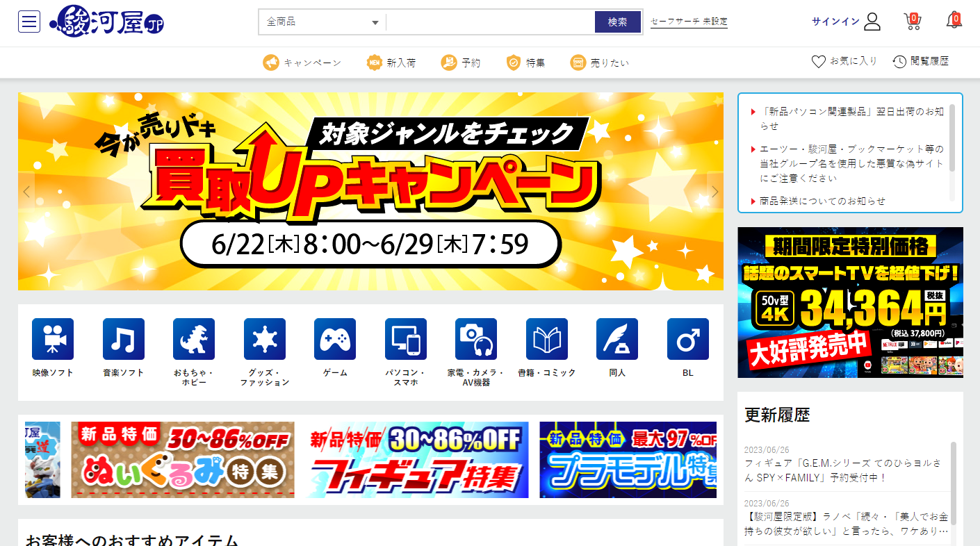The width and height of the screenshot is (980, 546).
Task: Select the 映像ソフト video camera category icon
Action: (53, 339)
